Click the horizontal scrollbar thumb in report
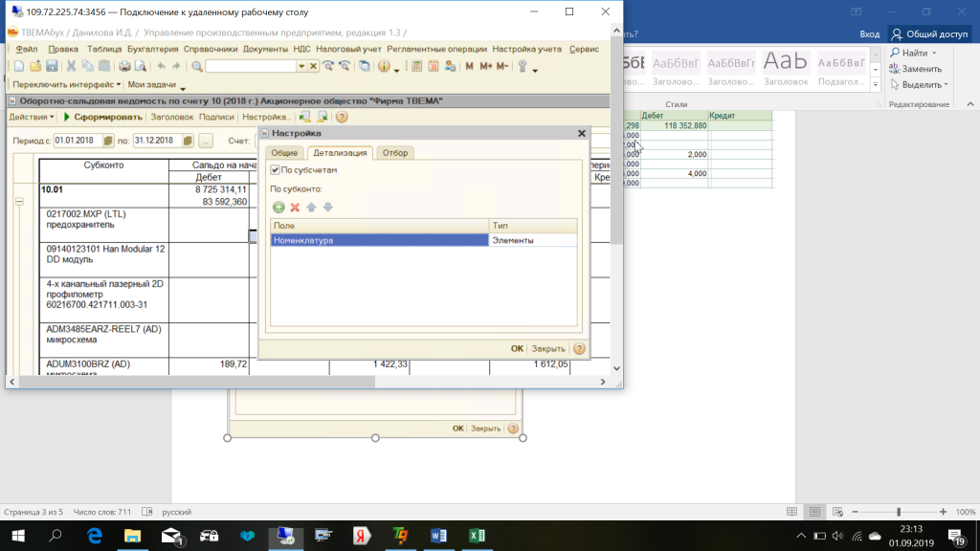 click(x=197, y=382)
